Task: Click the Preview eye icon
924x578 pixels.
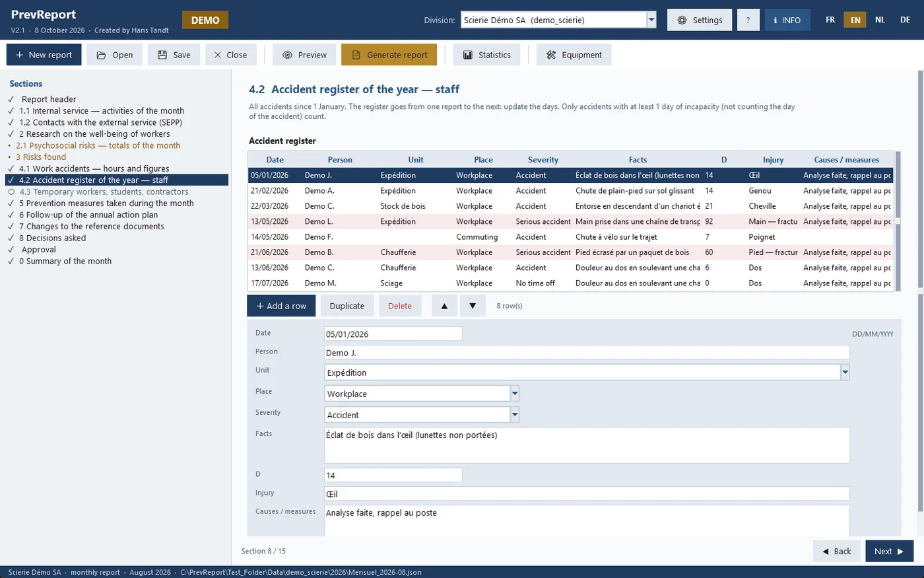Action: coord(287,55)
